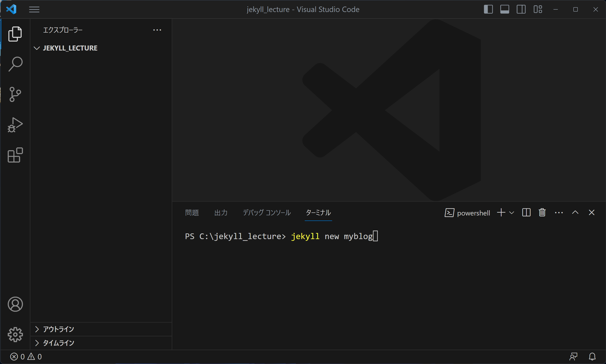
Task: Open the Run and Debug view
Action: pyautogui.click(x=15, y=125)
